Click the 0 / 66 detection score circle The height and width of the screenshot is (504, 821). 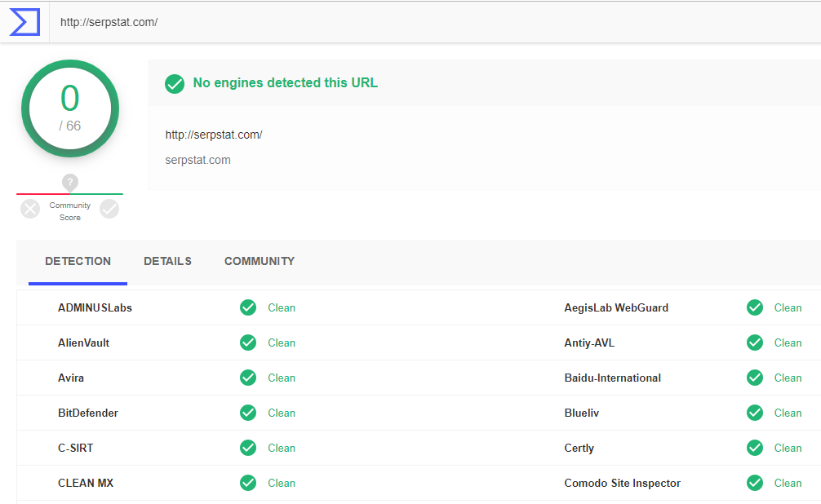click(x=70, y=108)
